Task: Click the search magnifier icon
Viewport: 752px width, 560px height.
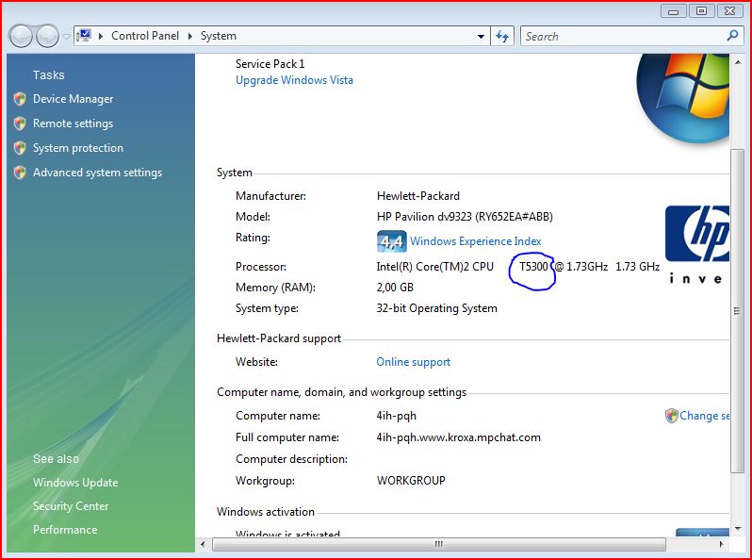Action: click(x=732, y=36)
